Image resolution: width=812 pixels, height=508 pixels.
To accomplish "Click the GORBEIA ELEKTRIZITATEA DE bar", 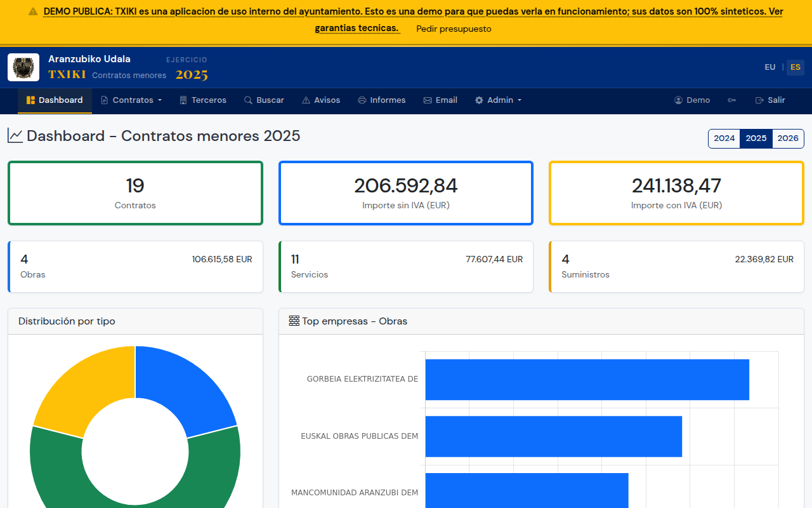I will click(587, 380).
